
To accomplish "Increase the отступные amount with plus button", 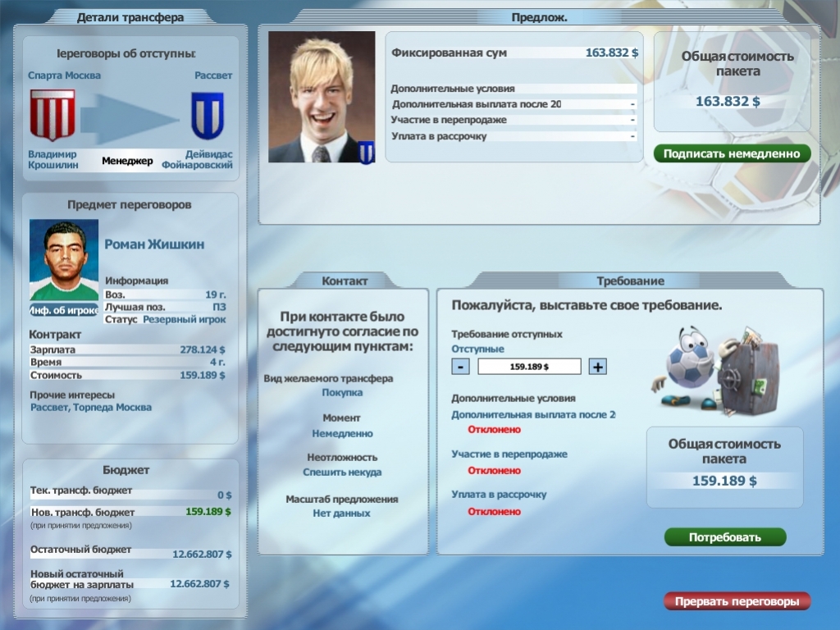I will (x=598, y=367).
